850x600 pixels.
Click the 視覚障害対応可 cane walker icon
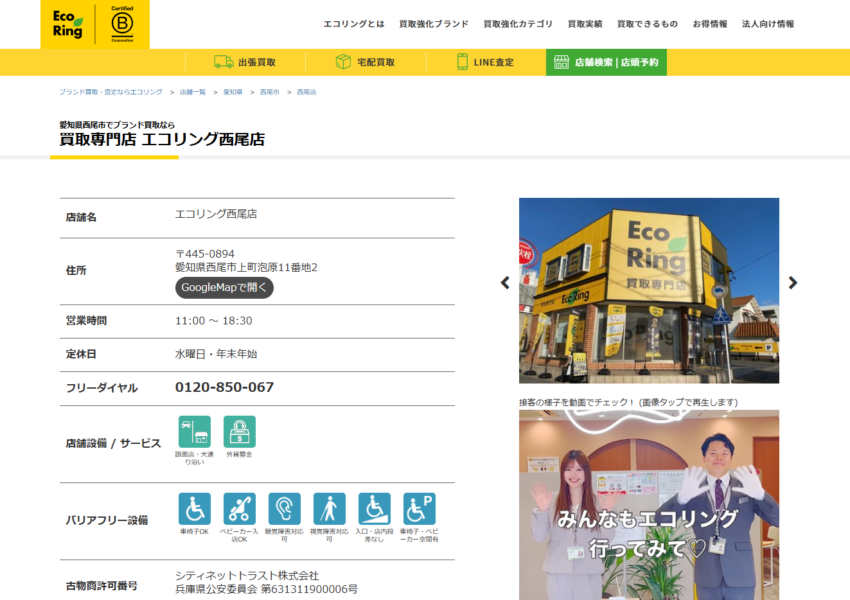click(x=330, y=508)
